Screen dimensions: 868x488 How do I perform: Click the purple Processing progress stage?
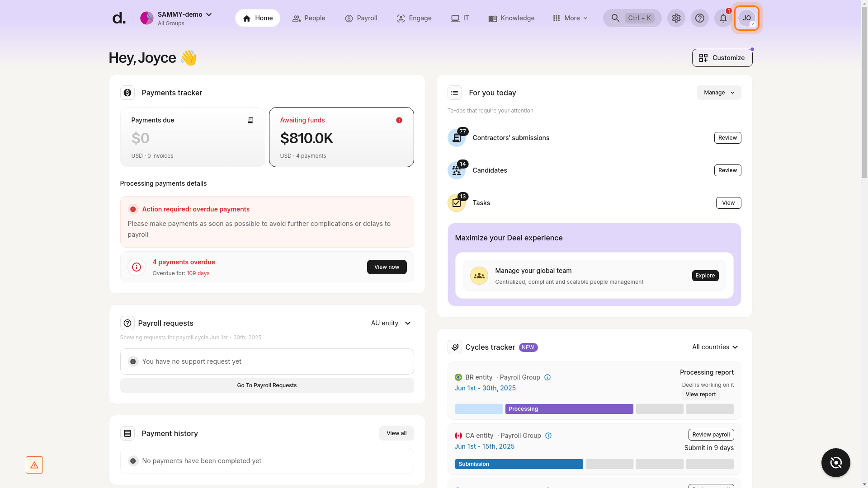569,409
